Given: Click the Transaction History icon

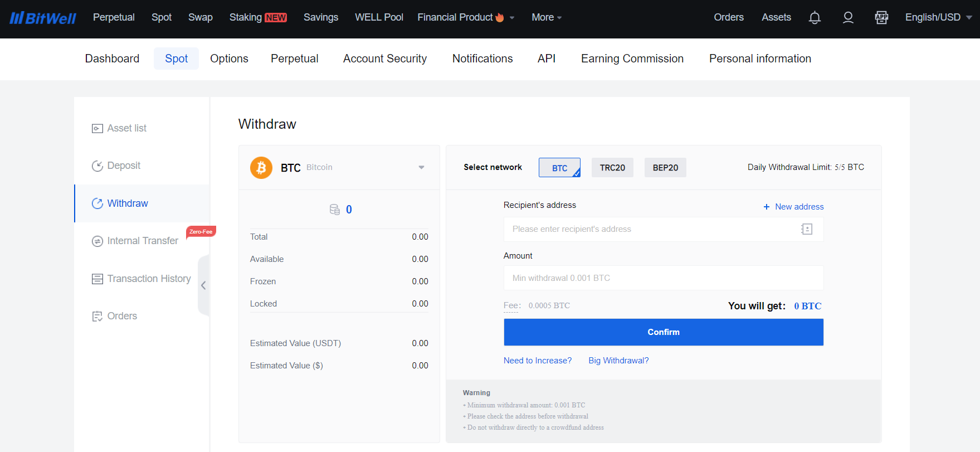Looking at the screenshot, I should click(97, 279).
